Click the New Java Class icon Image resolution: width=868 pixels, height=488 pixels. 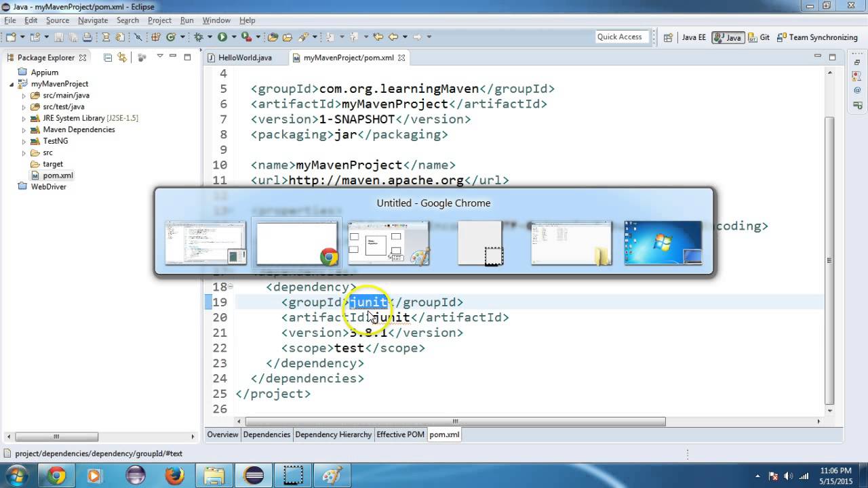[171, 37]
